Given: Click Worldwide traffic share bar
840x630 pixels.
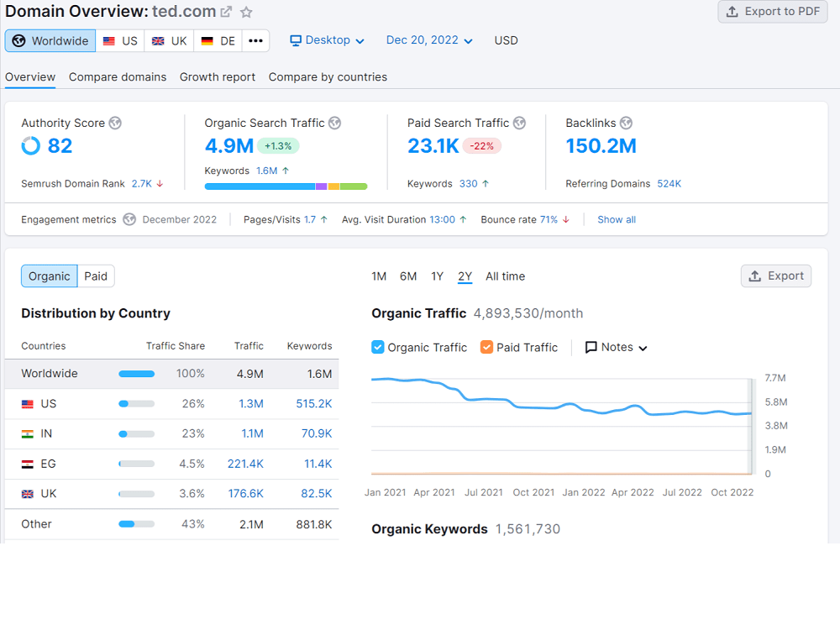Looking at the screenshot, I should tap(137, 374).
